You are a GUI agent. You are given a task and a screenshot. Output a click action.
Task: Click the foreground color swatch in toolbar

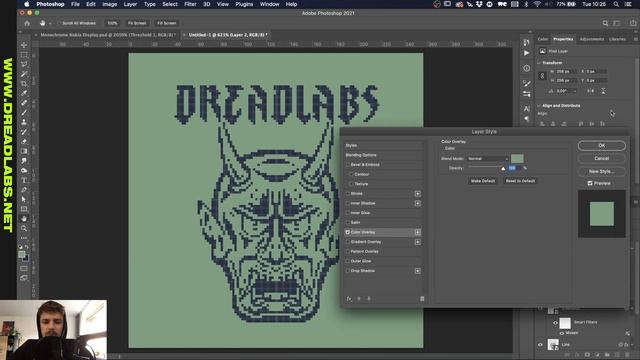click(22, 254)
